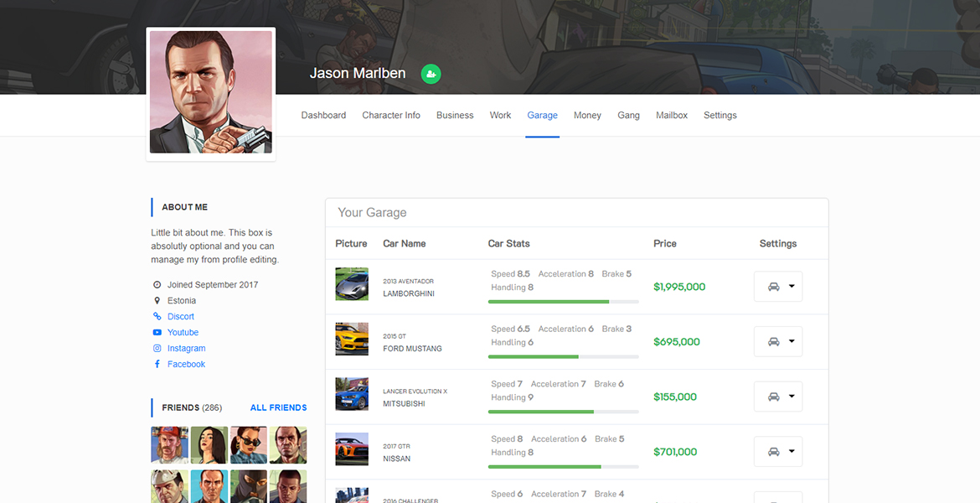The width and height of the screenshot is (980, 503).
Task: Open the friend avatar with red cap
Action: 169,445
